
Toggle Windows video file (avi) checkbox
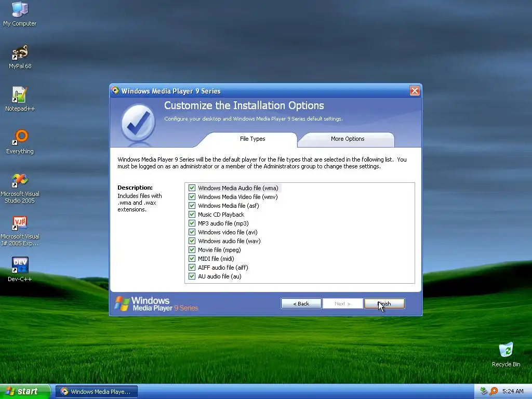[192, 232]
